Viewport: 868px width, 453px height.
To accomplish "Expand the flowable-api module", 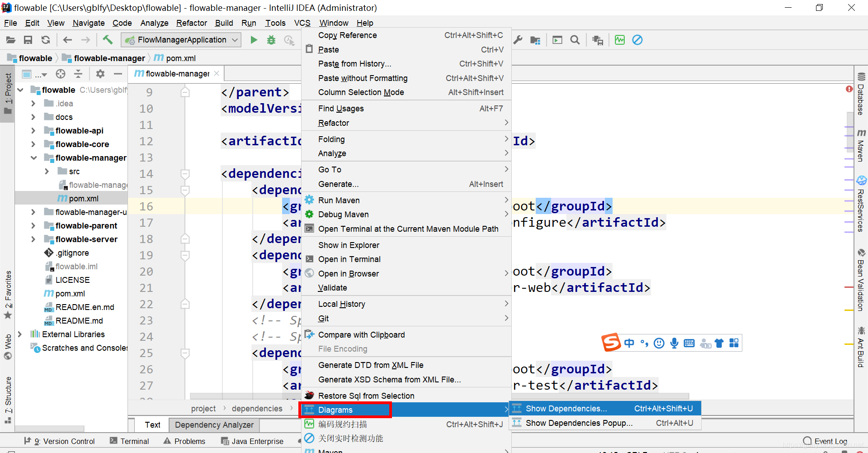I will (x=33, y=131).
